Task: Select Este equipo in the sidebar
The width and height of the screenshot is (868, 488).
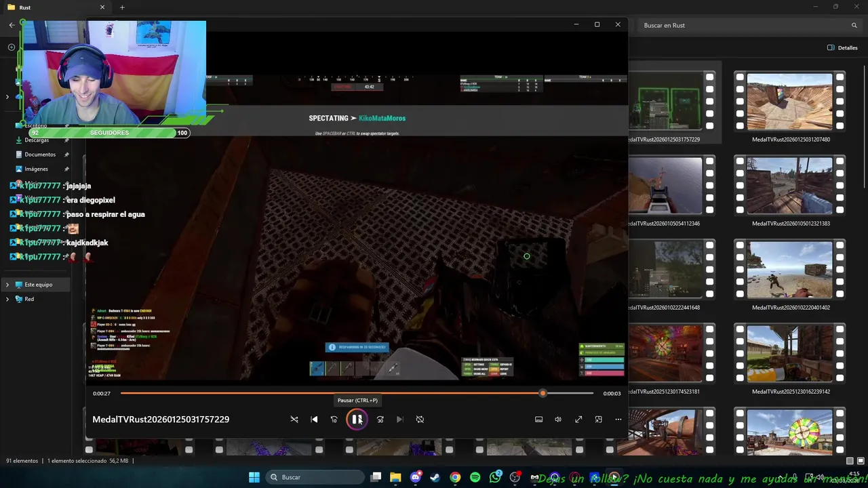Action: click(x=38, y=285)
